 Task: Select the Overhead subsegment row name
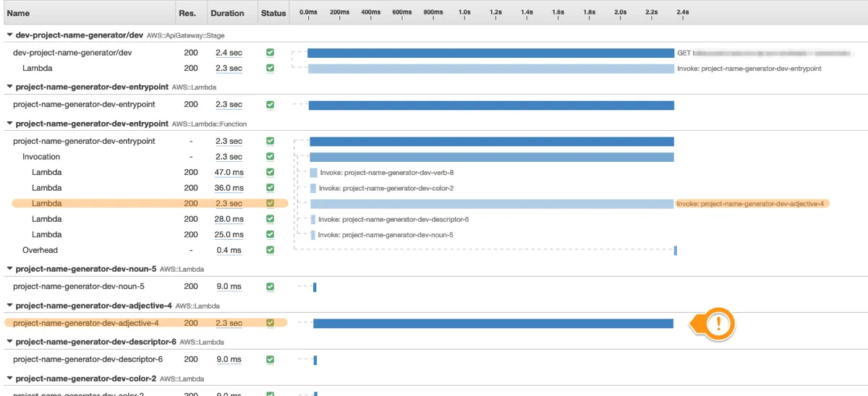(x=40, y=250)
